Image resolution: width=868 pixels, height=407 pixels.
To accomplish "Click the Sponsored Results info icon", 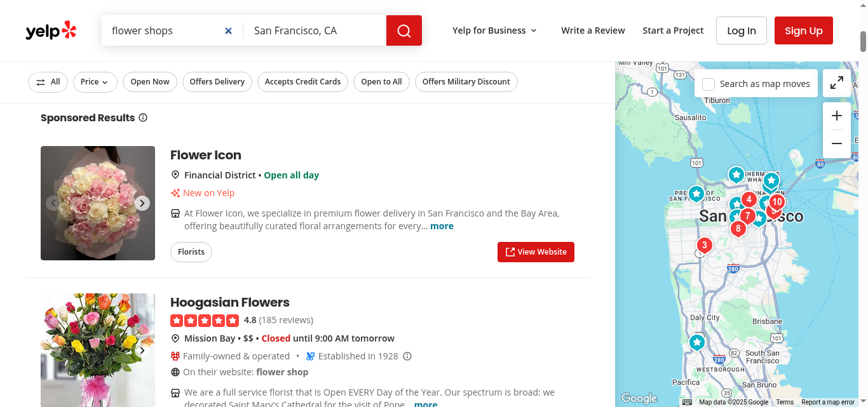I will [143, 117].
